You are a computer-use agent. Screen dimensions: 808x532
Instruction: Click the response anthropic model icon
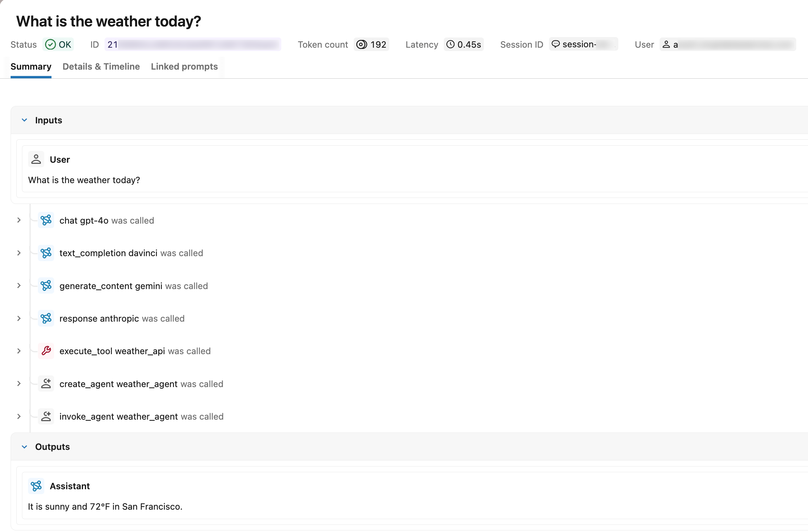46,318
